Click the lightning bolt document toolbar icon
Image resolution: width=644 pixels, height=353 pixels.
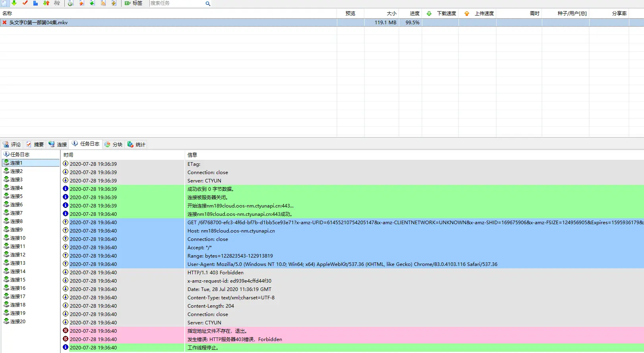pyautogui.click(x=114, y=3)
